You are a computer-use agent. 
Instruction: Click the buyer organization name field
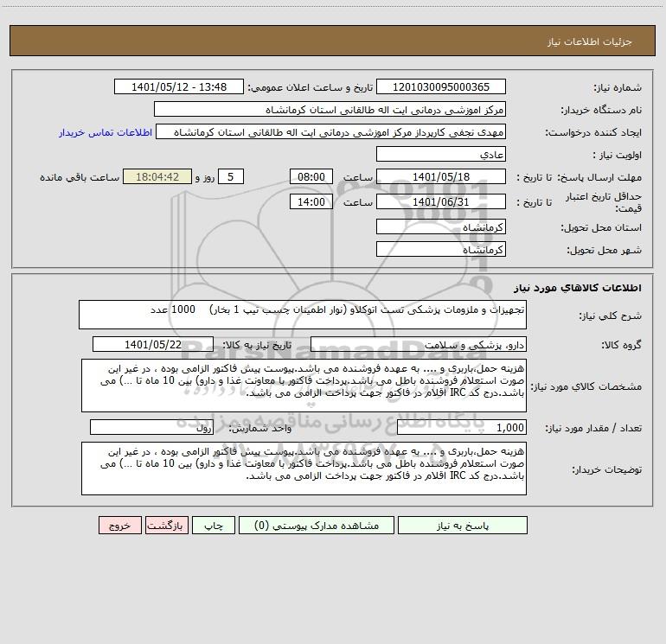click(330, 110)
